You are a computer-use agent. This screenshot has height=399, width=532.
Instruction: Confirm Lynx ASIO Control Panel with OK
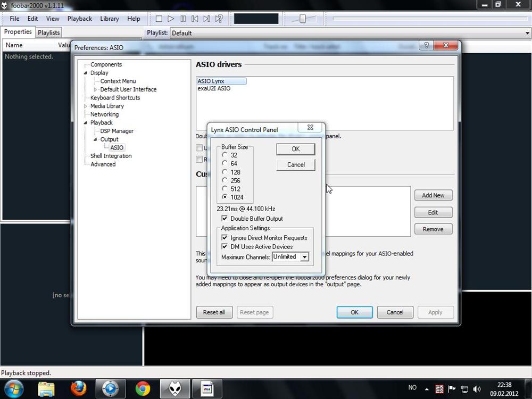(295, 149)
